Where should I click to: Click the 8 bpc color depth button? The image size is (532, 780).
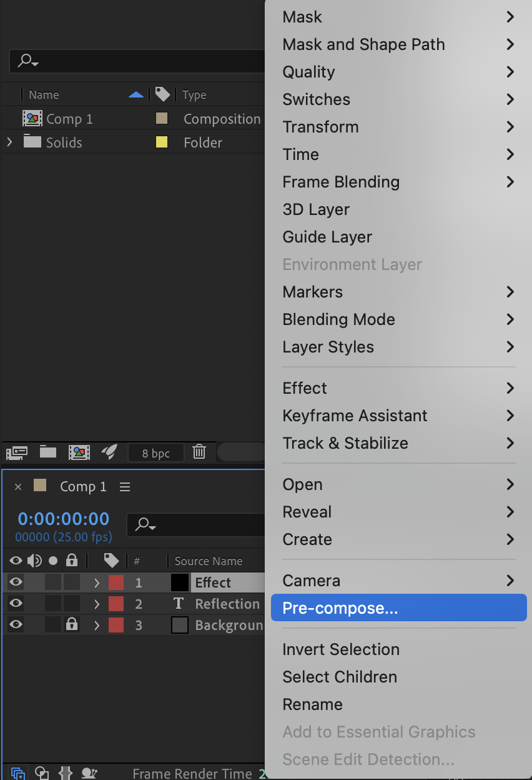pyautogui.click(x=155, y=453)
